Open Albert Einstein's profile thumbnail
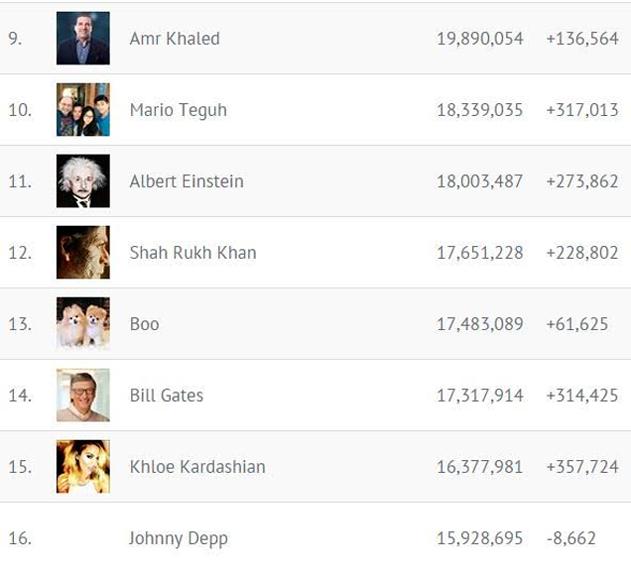The height and width of the screenshot is (577, 631). pyautogui.click(x=83, y=181)
